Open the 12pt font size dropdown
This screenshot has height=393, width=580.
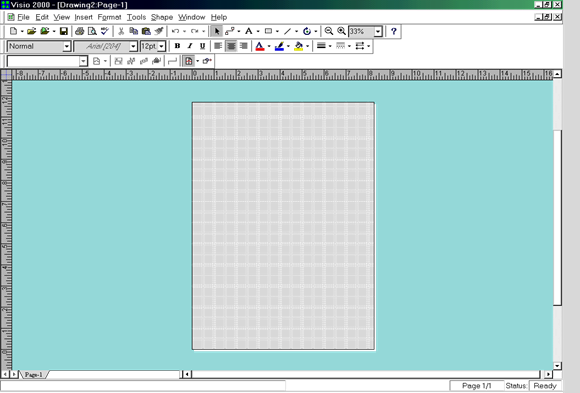point(162,46)
